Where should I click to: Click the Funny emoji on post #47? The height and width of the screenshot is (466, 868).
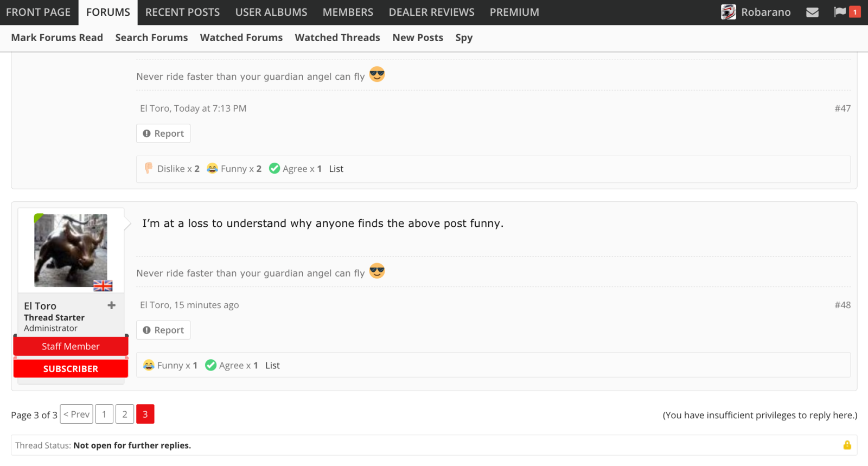point(213,169)
